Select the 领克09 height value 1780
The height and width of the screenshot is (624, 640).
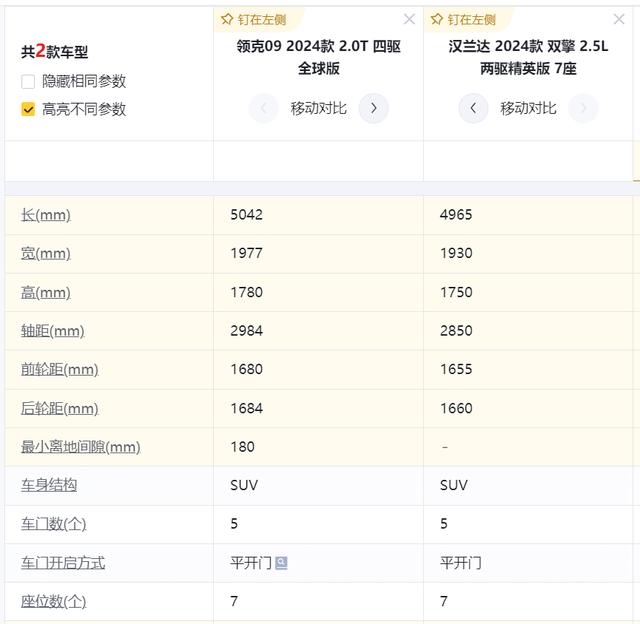[247, 292]
